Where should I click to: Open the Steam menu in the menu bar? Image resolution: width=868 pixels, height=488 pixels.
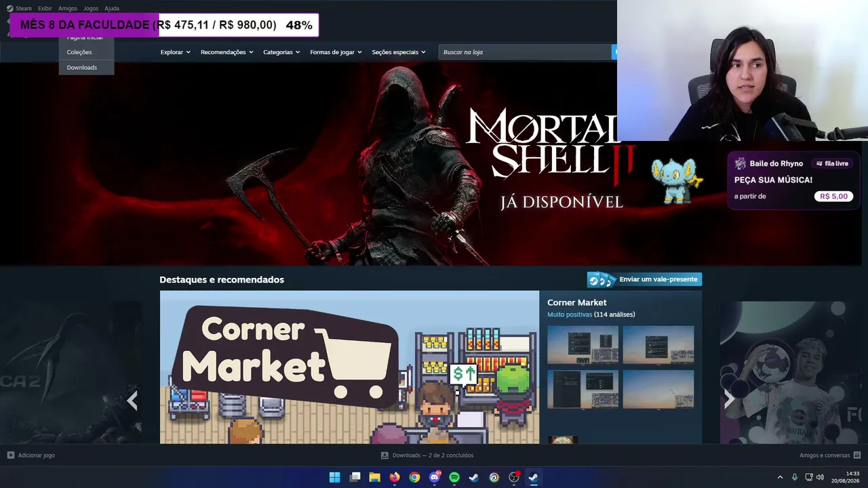(x=24, y=8)
